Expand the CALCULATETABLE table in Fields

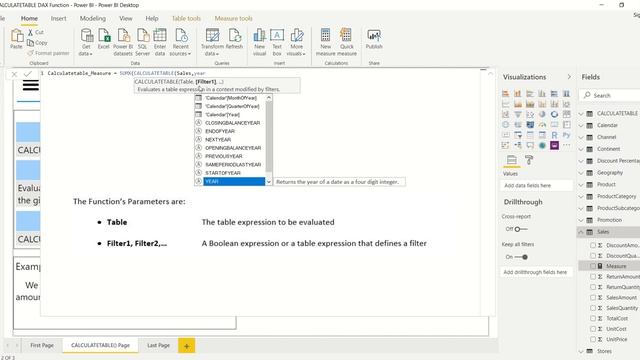pos(581,113)
